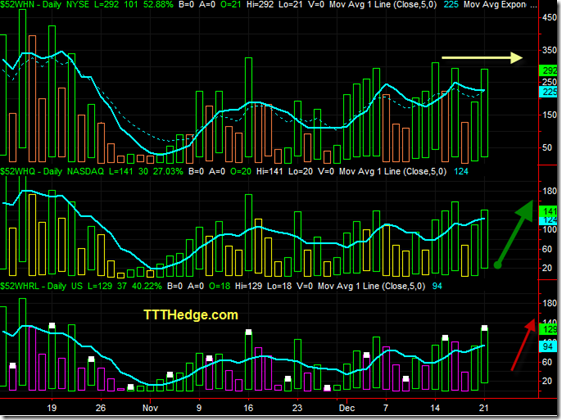Screen dimensions: 561x420
Task: Click the 21 date axis marker
Action: pos(484,408)
